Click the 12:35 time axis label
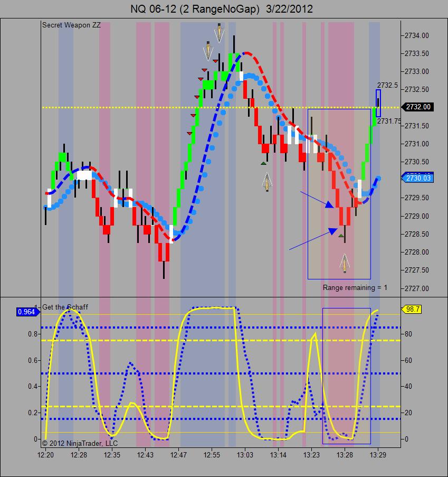The width and height of the screenshot is (448, 477). pyautogui.click(x=112, y=455)
